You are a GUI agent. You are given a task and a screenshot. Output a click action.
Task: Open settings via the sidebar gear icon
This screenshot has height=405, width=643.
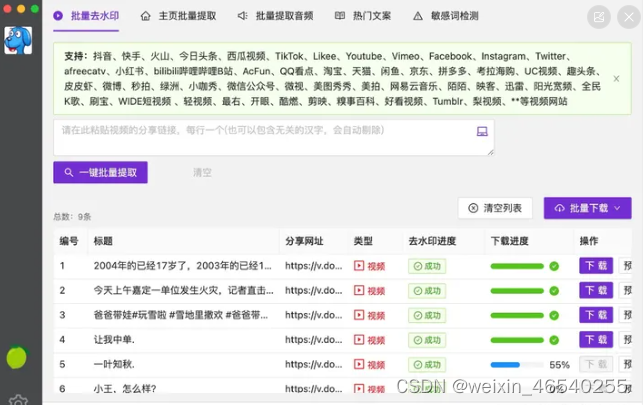coord(18,400)
